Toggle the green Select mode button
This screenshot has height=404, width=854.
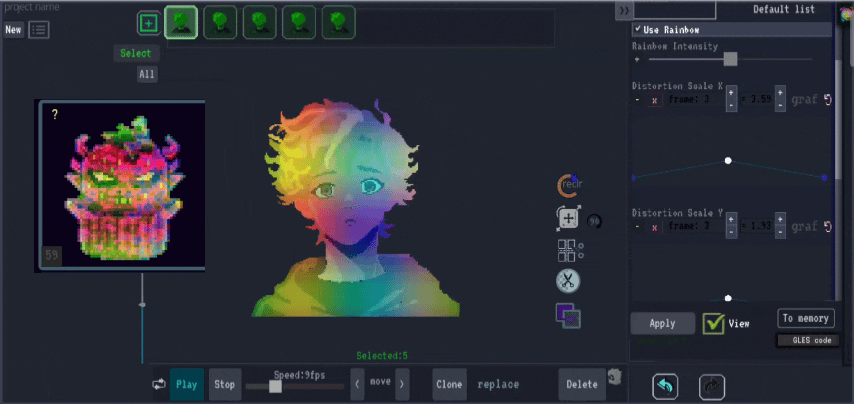tap(136, 53)
